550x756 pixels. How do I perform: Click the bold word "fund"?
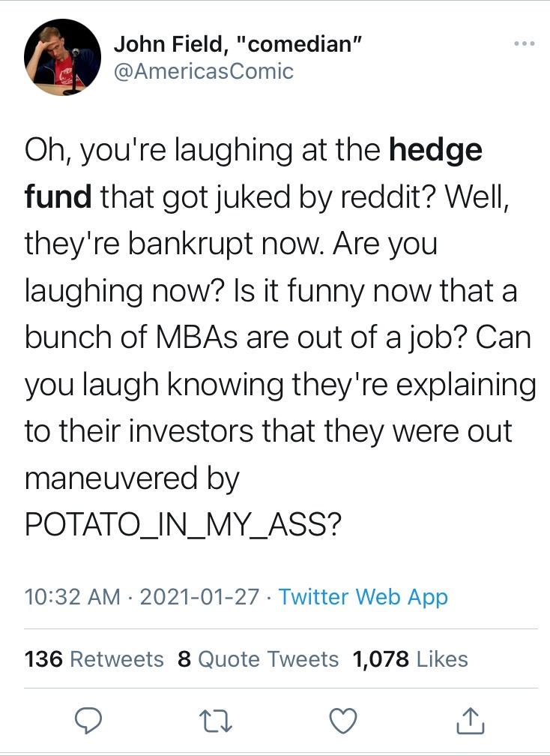(x=58, y=197)
